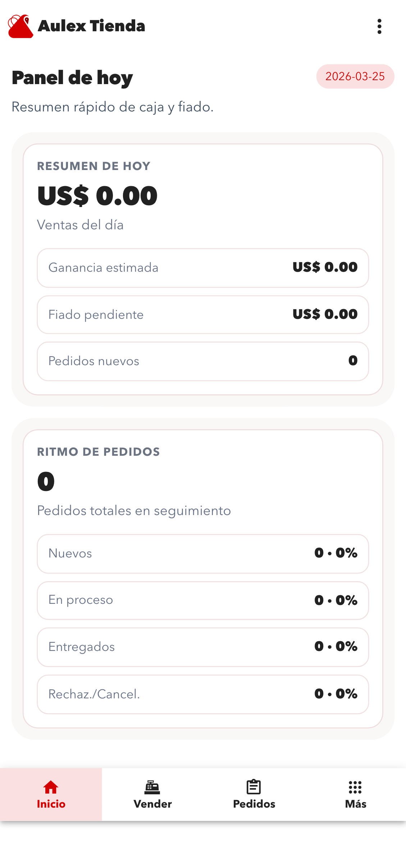
Task: Select the Rechaz./Cancel. orders row
Action: pyautogui.click(x=203, y=694)
